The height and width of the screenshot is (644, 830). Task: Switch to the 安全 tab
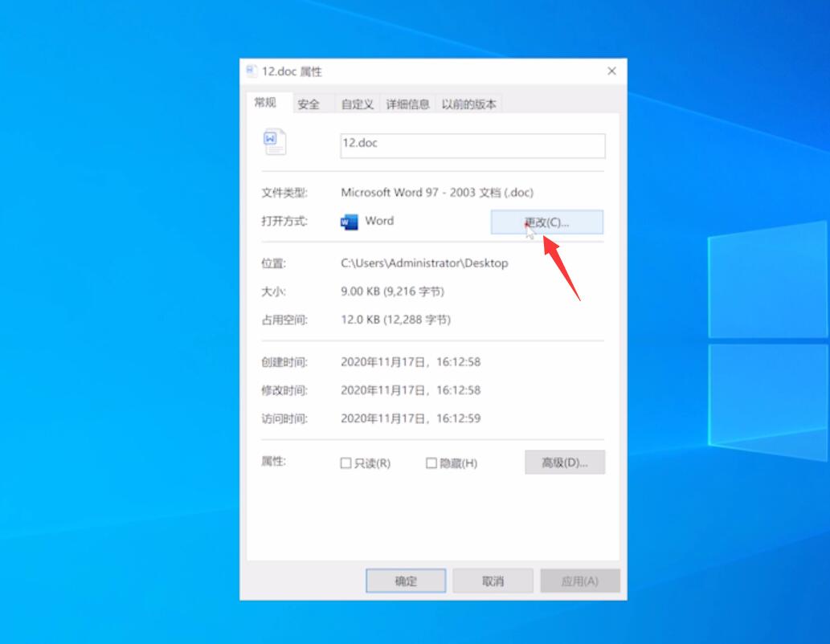click(309, 103)
